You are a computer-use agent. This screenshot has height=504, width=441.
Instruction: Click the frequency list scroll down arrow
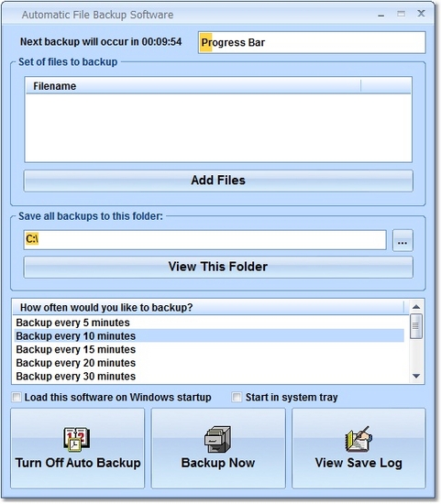point(416,376)
